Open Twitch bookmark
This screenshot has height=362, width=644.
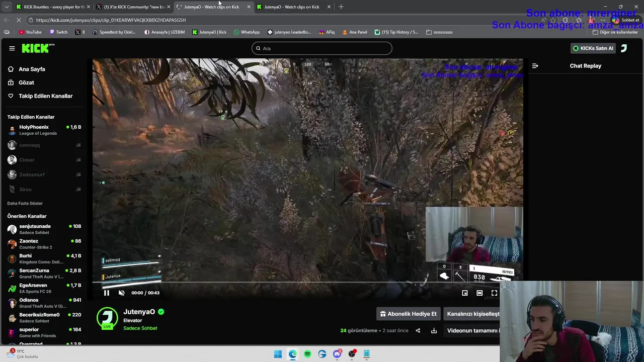pos(58,32)
